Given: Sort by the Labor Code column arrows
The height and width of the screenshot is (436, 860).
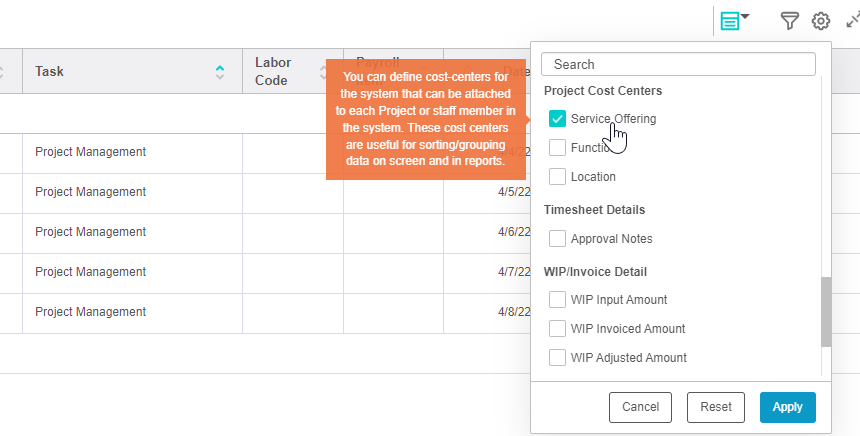Looking at the screenshot, I should pos(322,72).
